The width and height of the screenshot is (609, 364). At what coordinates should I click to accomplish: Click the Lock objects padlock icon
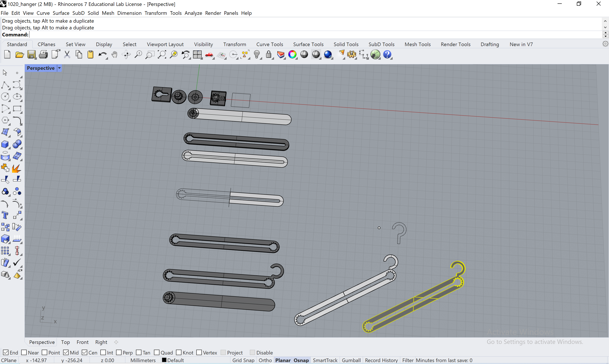pyautogui.click(x=269, y=54)
